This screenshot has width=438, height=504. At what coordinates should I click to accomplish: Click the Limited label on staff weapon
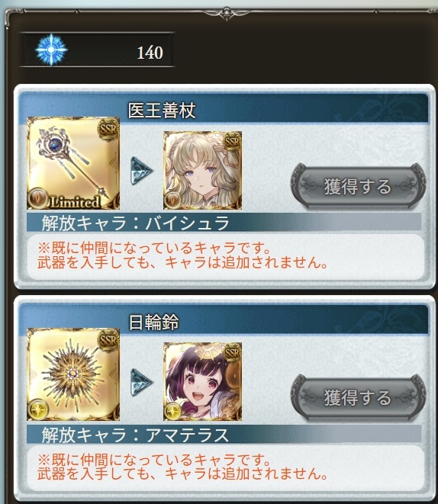[x=74, y=202]
